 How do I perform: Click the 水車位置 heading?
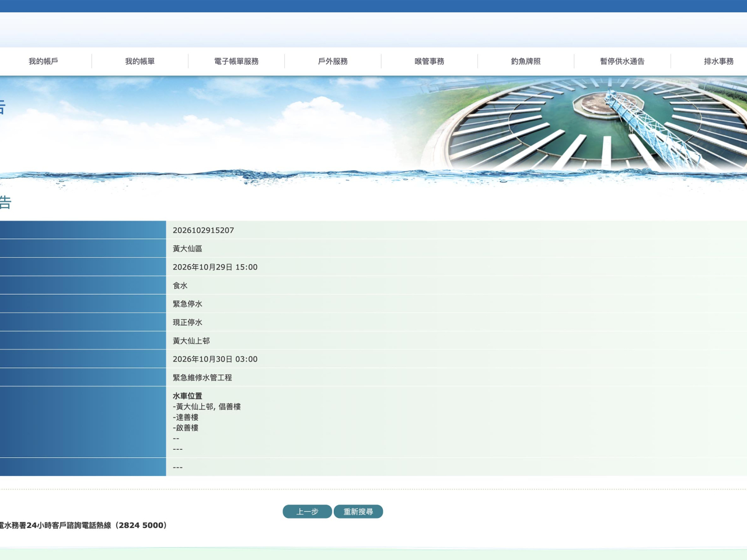tap(187, 396)
